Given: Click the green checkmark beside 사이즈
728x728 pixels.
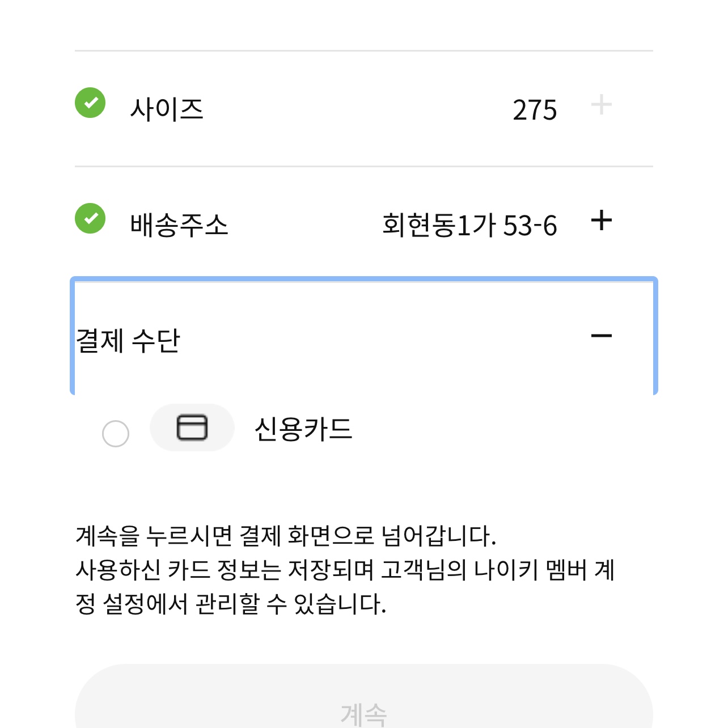Looking at the screenshot, I should click(x=90, y=103).
